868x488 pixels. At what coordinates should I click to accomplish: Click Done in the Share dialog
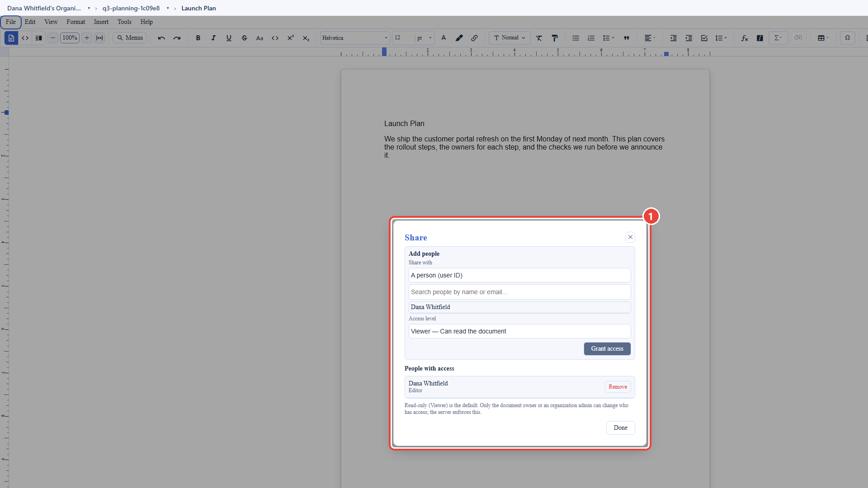pos(620,428)
